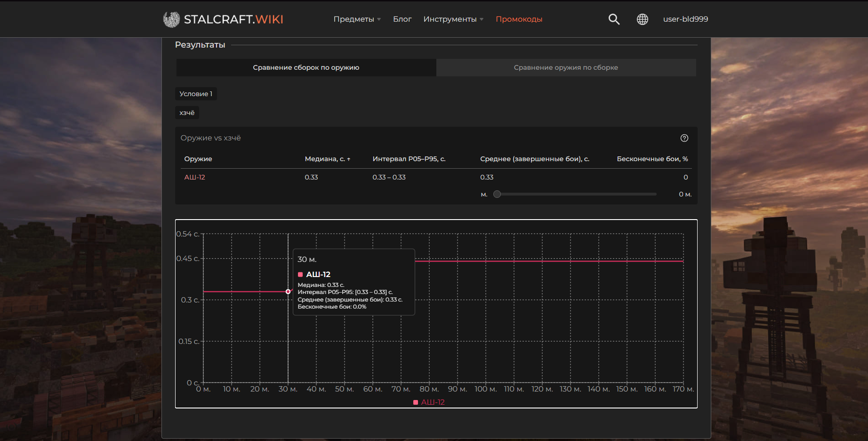868x441 pixels.
Task: Expand the Предметы dropdown menu
Action: (x=357, y=19)
